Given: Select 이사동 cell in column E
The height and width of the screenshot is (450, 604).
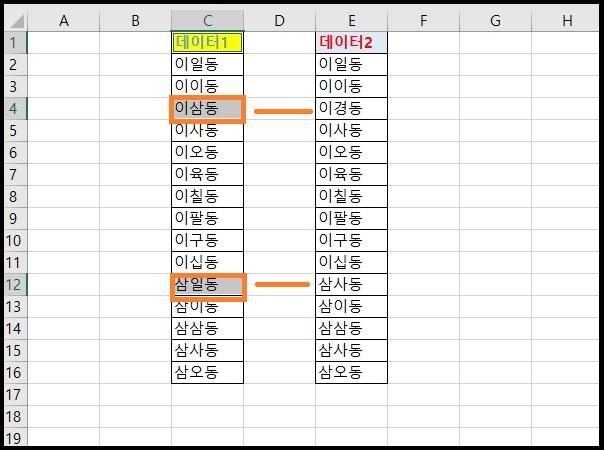Looking at the screenshot, I should click(x=351, y=130).
